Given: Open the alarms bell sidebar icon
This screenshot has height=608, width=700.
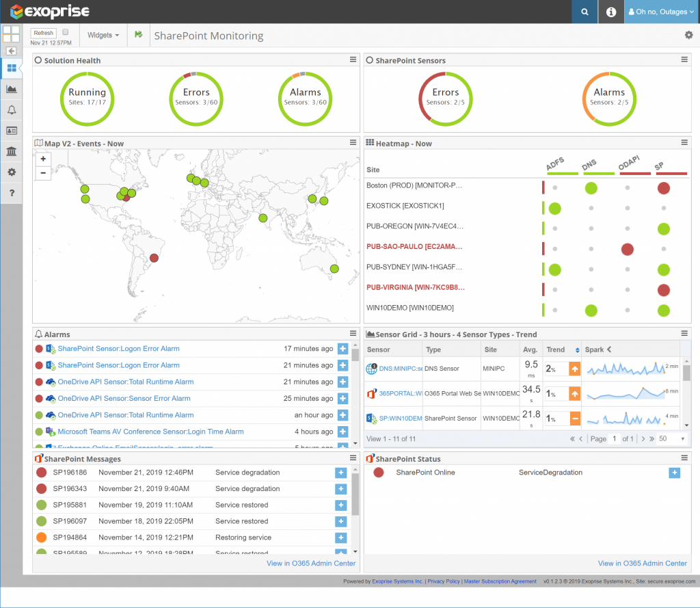Looking at the screenshot, I should (x=12, y=110).
